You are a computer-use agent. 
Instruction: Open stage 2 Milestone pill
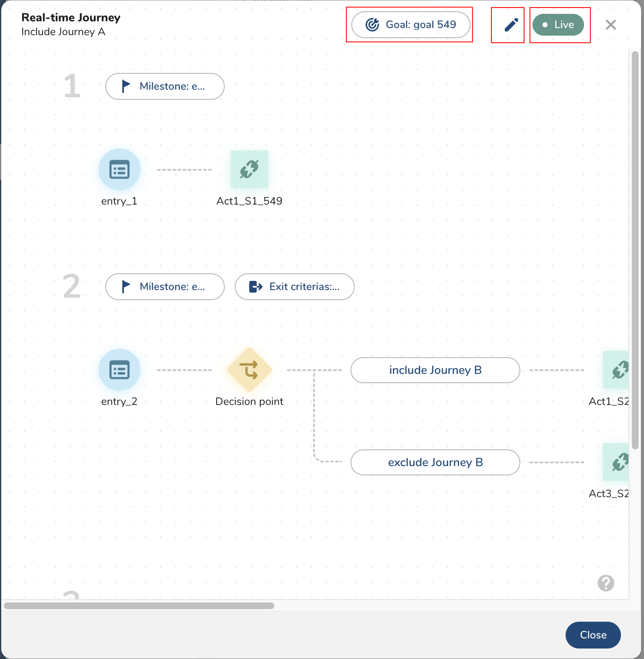(x=165, y=287)
